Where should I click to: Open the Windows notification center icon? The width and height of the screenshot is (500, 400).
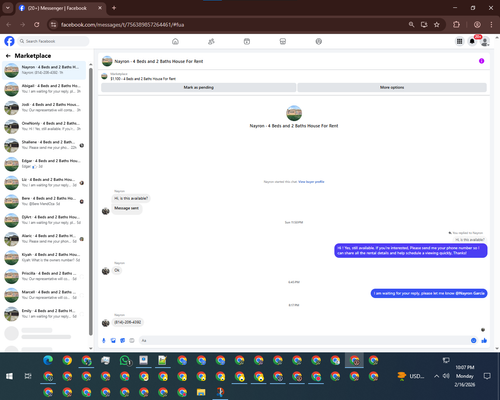point(487,376)
